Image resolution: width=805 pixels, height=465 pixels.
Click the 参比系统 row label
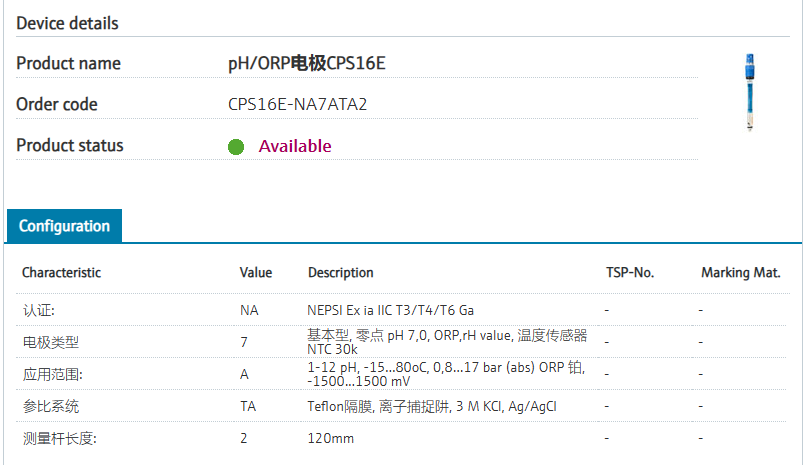[x=51, y=407]
